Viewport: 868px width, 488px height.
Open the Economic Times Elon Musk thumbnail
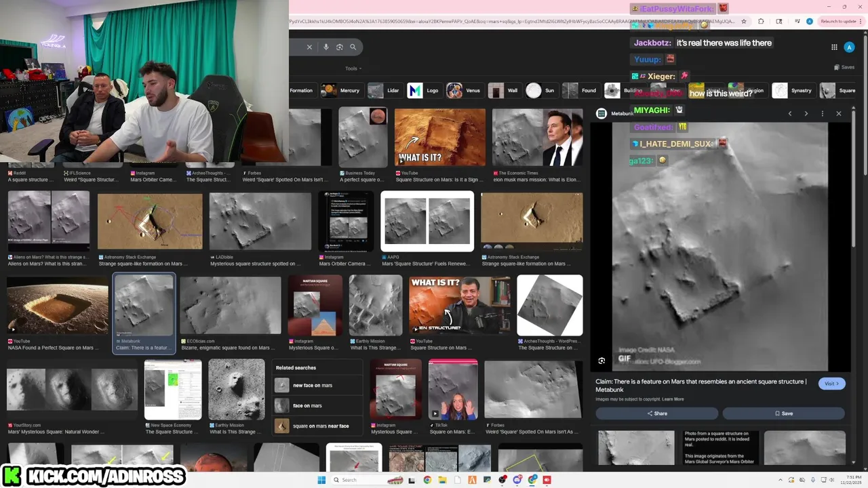coord(537,137)
